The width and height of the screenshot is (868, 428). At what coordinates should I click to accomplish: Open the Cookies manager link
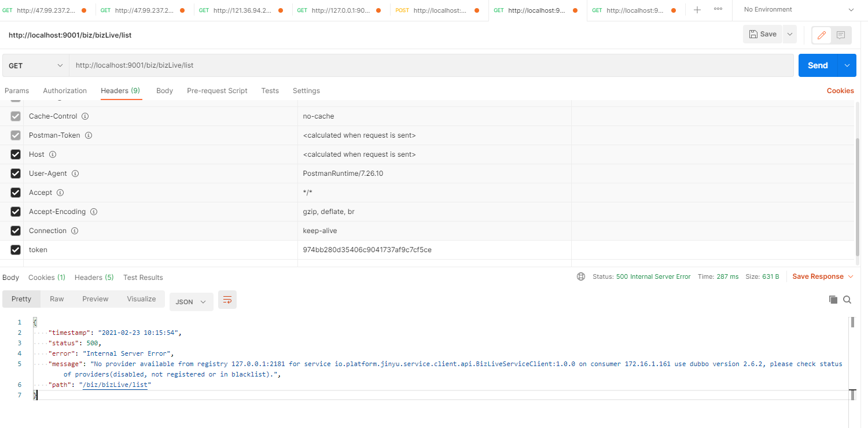coord(840,91)
